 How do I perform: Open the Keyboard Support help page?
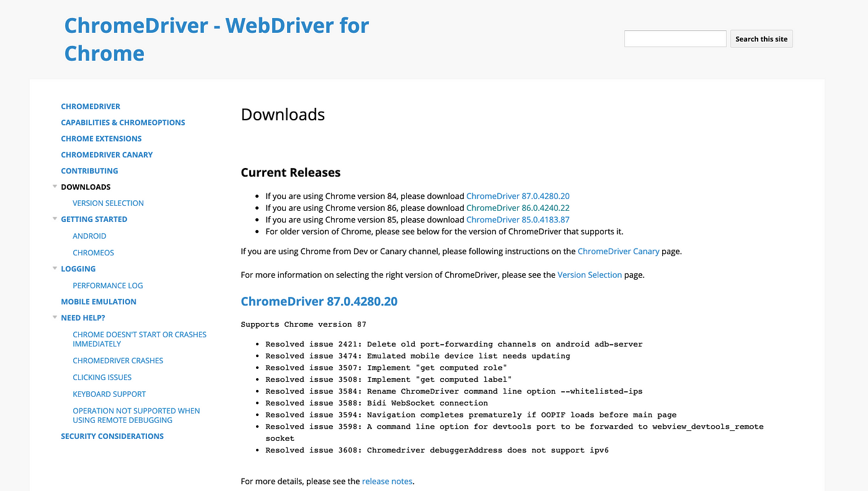point(109,394)
